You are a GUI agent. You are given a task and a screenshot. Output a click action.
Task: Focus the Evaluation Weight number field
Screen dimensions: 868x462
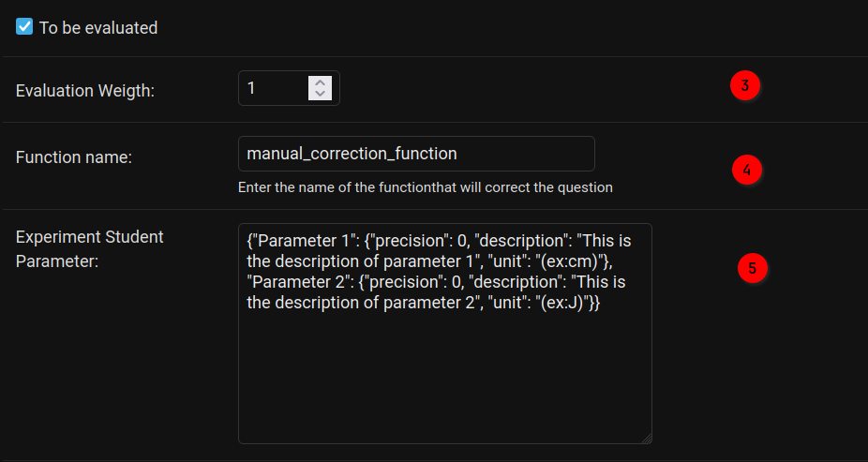pyautogui.click(x=289, y=88)
